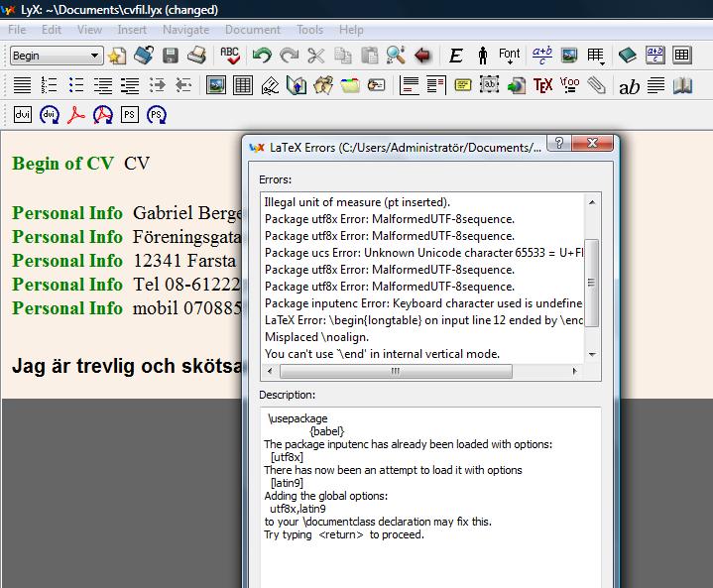Toggle emphasized text style E icon

[455, 56]
